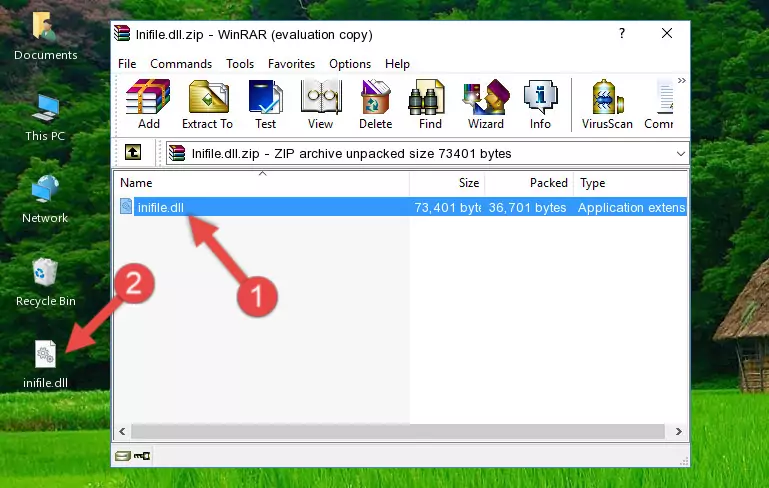Select the This PC desktop icon
This screenshot has width=769, height=488.
45,118
